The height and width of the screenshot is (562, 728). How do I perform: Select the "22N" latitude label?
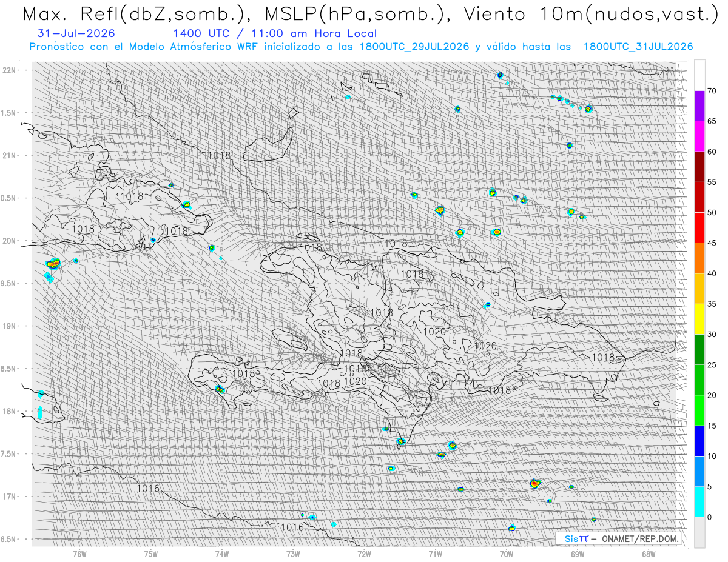click(x=10, y=70)
